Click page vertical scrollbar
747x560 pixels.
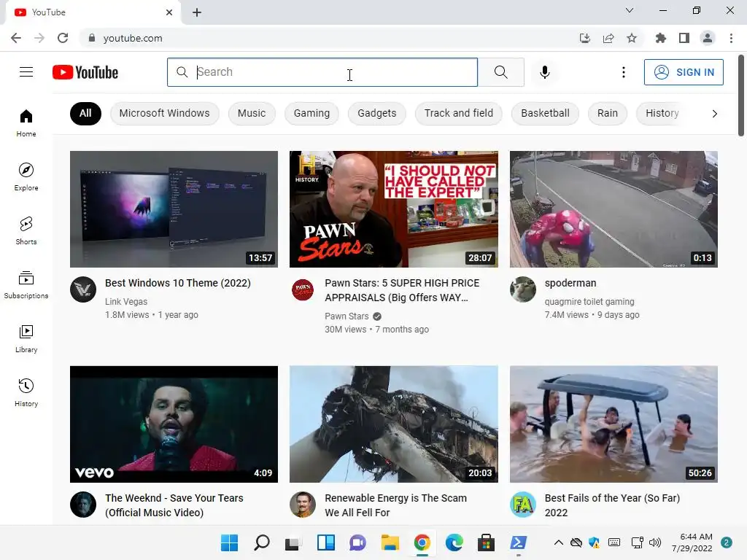coord(741,96)
